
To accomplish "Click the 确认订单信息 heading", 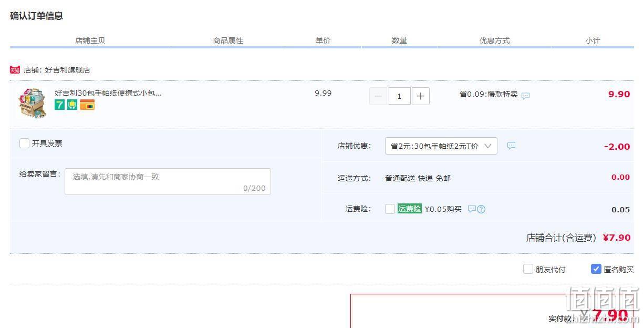I will pos(36,16).
